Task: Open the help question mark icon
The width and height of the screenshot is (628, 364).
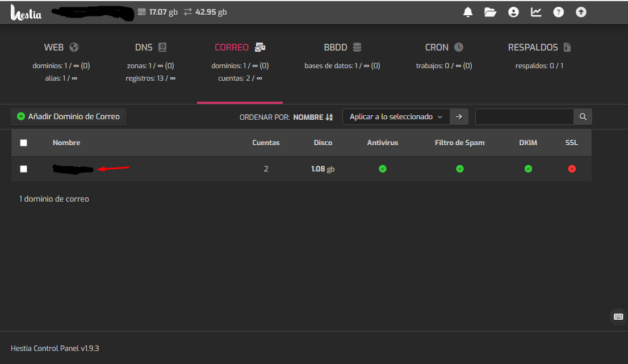Action: pyautogui.click(x=559, y=12)
